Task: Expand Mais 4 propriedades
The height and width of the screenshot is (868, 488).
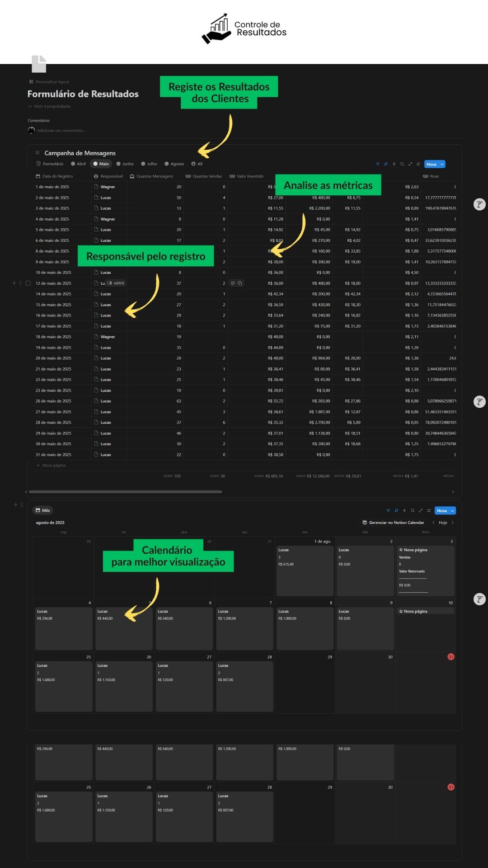Action: click(x=50, y=106)
